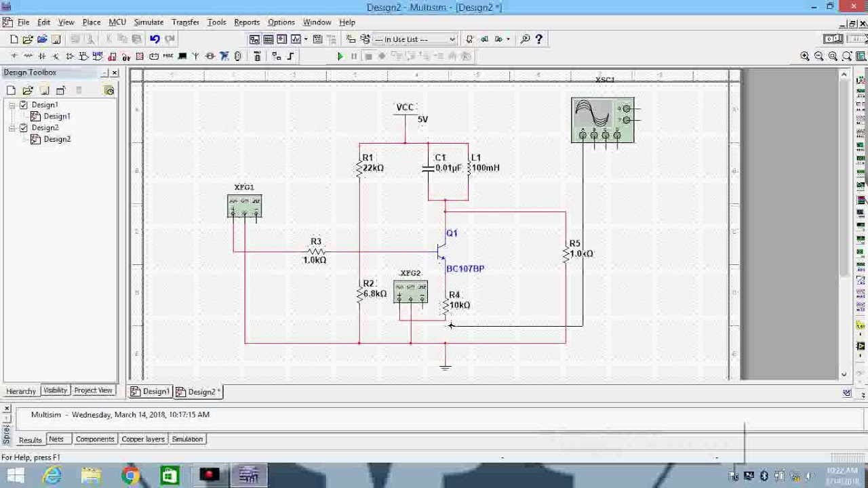Viewport: 868px width, 488px height.
Task: Select the XSC1 oscilloscope on the schematic
Action: (603, 120)
